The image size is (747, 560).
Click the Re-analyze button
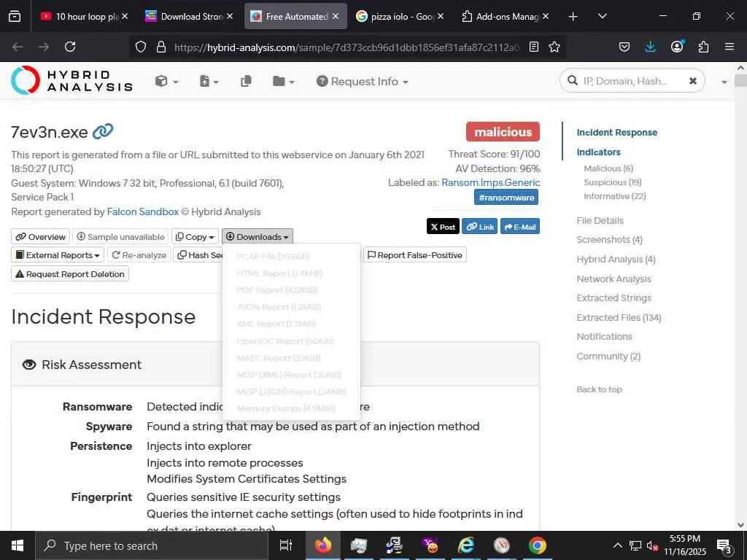click(139, 255)
